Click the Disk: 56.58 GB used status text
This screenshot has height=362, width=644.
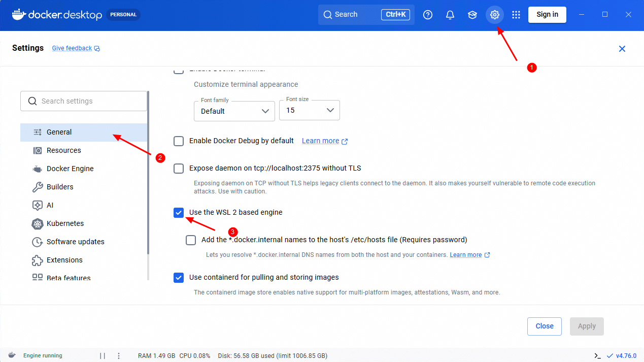click(273, 355)
